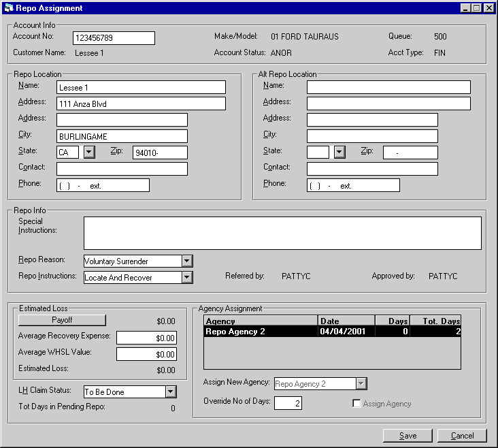Click the Alt Repo Location Phone field
The width and height of the screenshot is (498, 448).
(353, 185)
